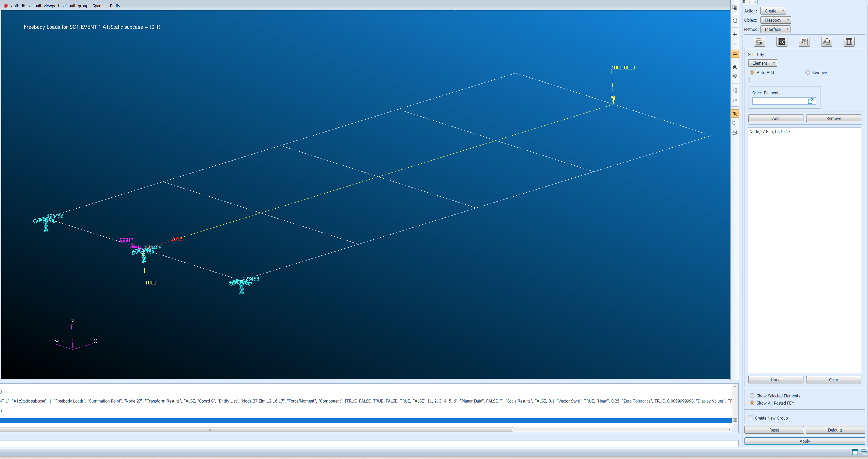
Task: Open the Tabular Display table icon
Action: click(x=848, y=41)
